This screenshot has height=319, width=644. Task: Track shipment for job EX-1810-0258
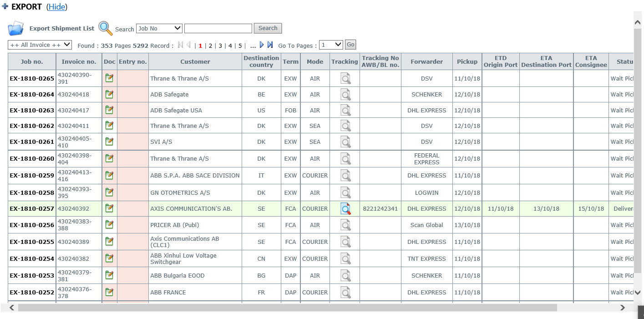(346, 192)
